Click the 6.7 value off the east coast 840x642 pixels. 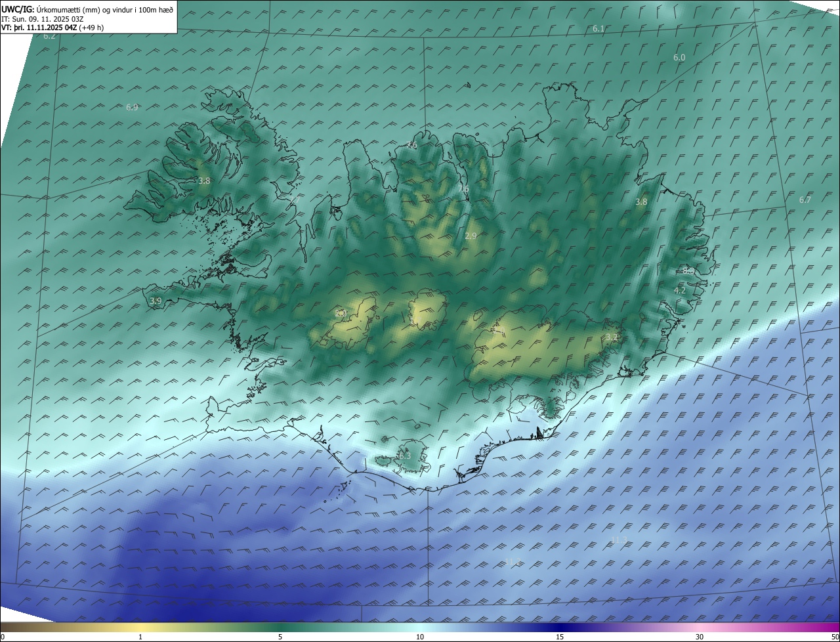tap(805, 200)
